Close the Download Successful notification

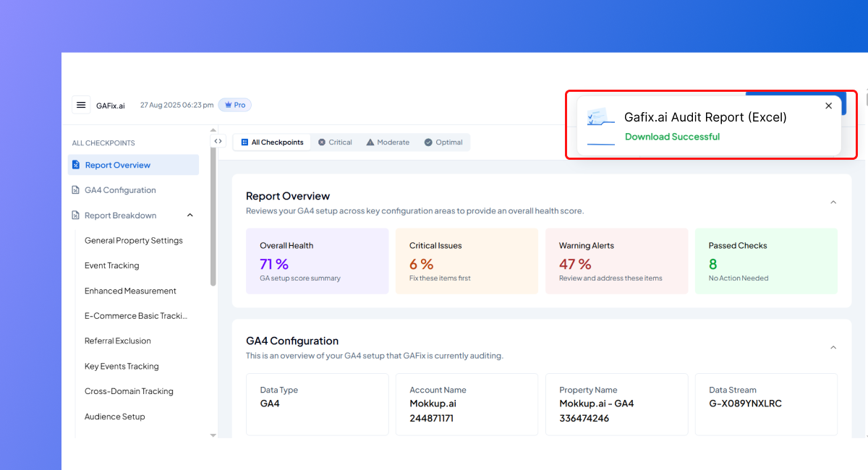tap(829, 106)
